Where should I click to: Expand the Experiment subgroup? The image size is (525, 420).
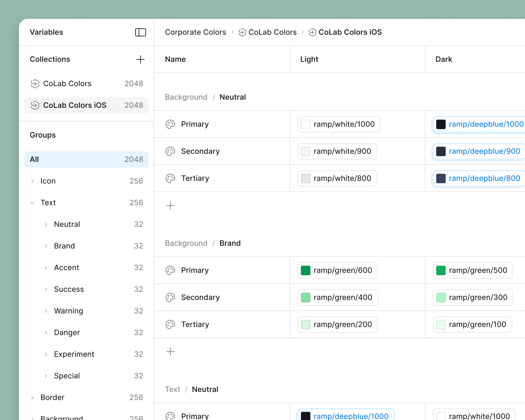(x=46, y=354)
